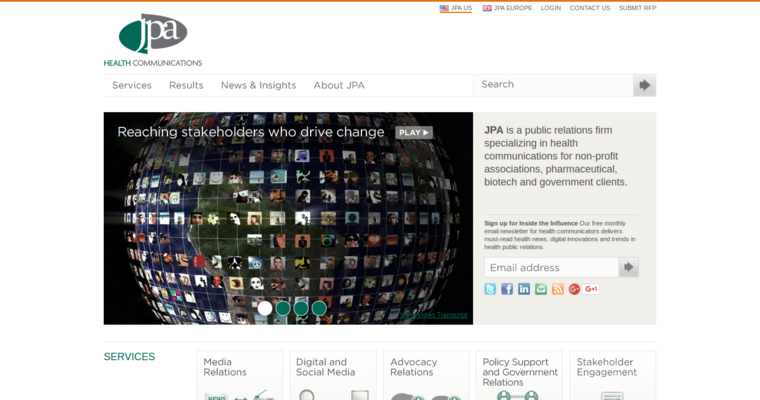Image resolution: width=760 pixels, height=400 pixels.
Task: Click the globe video banner image
Action: pyautogui.click(x=288, y=218)
